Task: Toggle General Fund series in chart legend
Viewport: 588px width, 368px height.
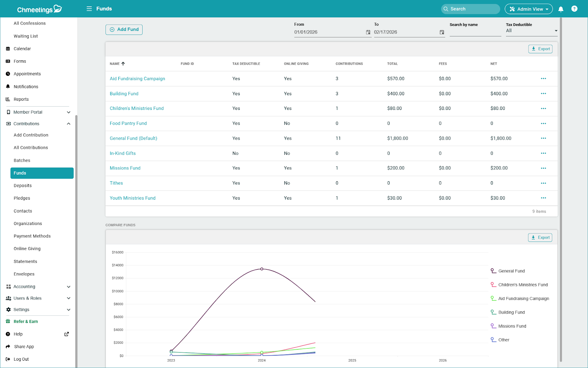Action: tap(511, 271)
